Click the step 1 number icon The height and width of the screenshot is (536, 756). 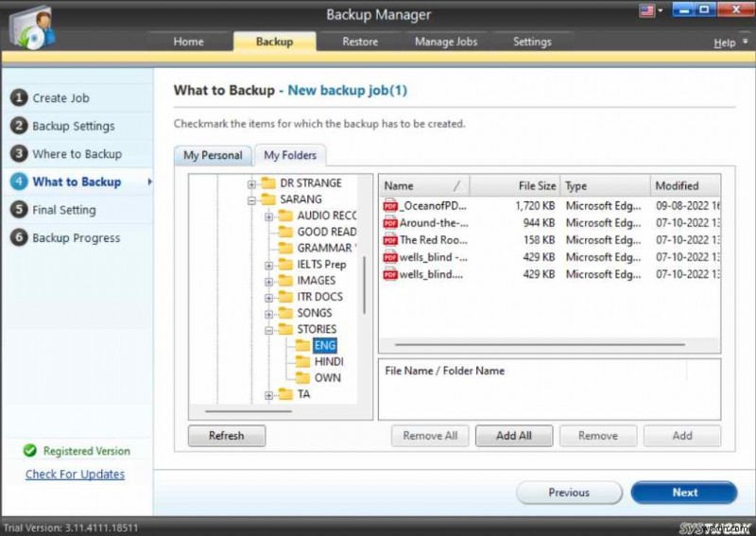coord(19,98)
